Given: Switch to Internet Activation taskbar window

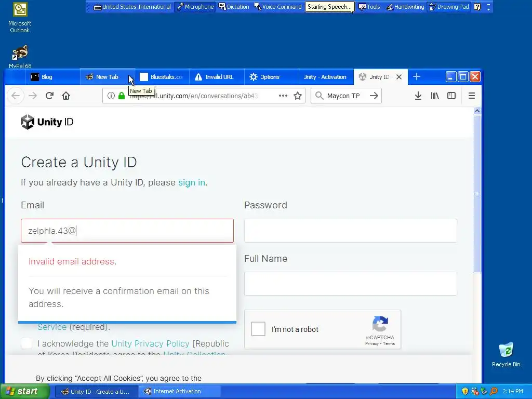Looking at the screenshot, I should coord(180,391).
